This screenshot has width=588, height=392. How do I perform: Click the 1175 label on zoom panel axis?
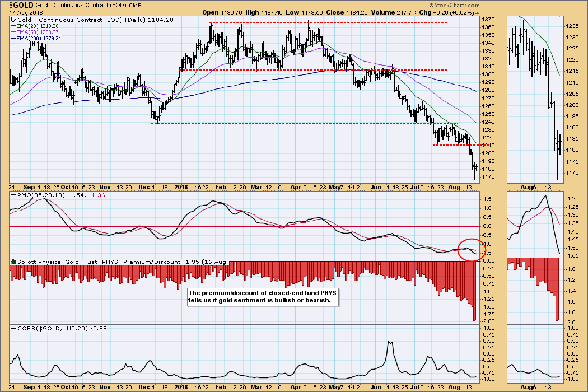pyautogui.click(x=572, y=162)
